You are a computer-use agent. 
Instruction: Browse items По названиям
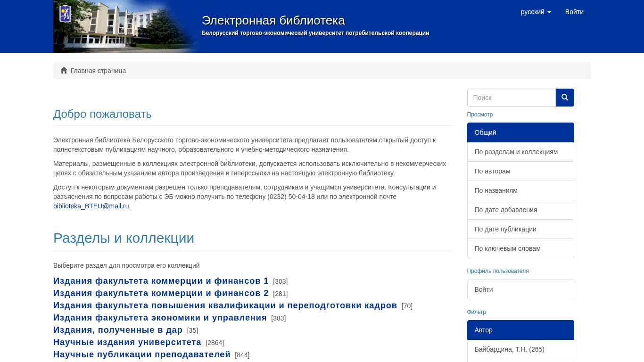click(495, 190)
